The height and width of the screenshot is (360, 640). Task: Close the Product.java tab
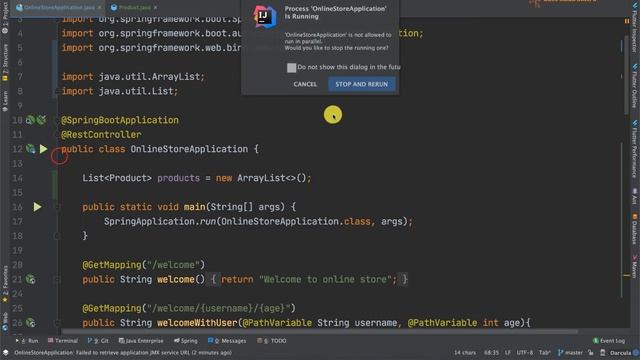pos(156,7)
